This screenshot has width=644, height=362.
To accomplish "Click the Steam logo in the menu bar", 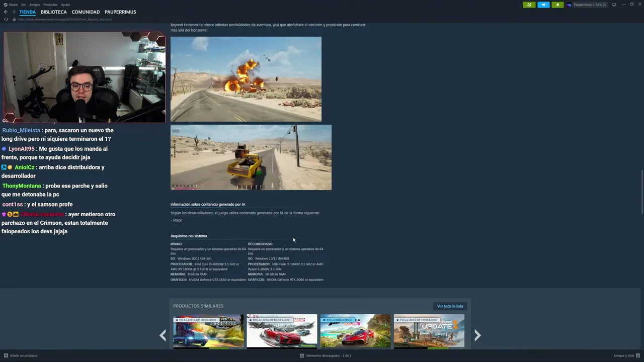I will [x=5, y=5].
